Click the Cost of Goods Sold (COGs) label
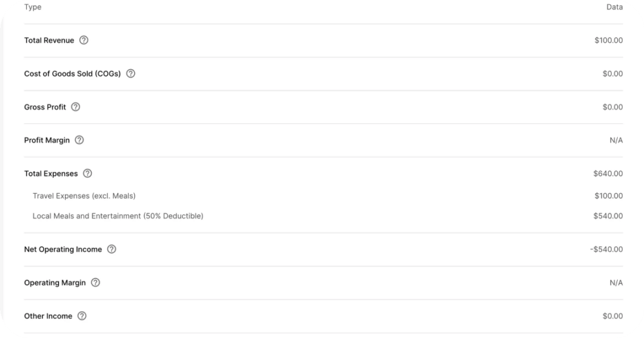 coord(72,74)
